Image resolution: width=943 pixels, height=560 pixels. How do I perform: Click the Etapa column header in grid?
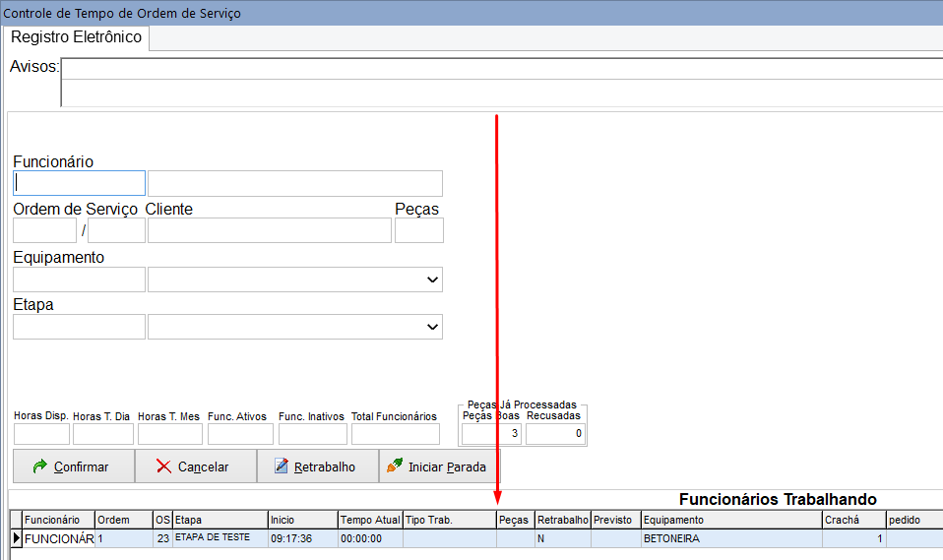click(x=220, y=520)
